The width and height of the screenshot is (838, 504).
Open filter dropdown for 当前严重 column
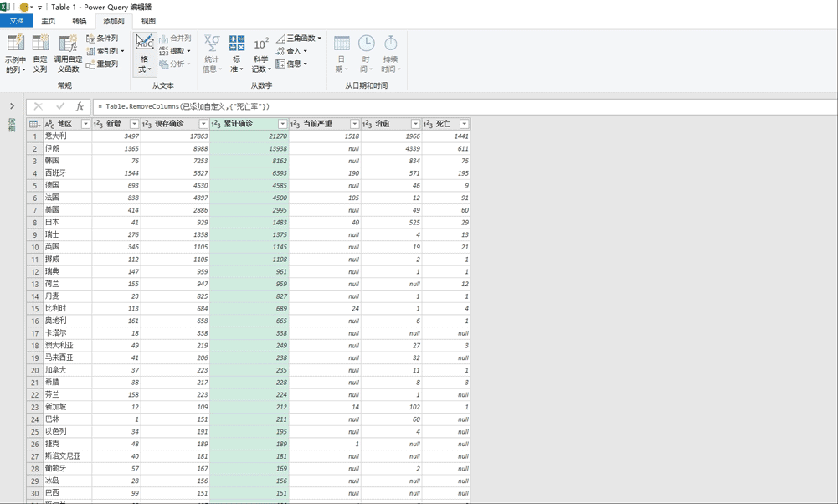coord(354,124)
